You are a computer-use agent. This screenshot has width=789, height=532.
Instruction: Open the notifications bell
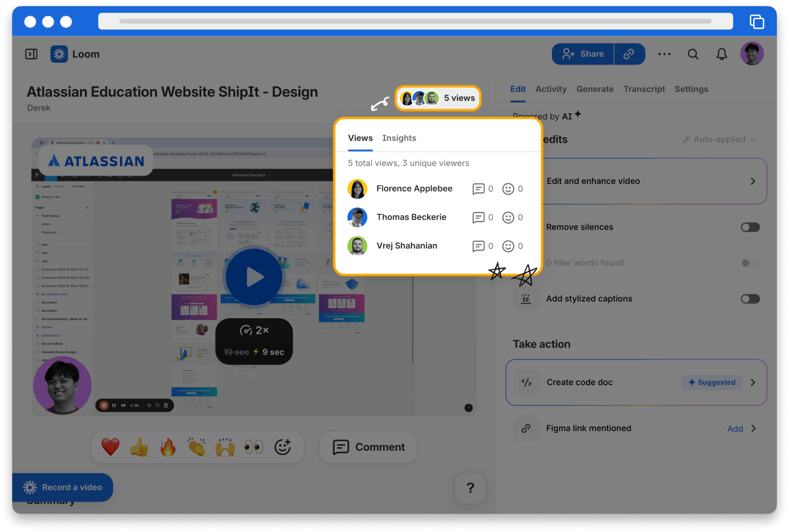coord(722,54)
